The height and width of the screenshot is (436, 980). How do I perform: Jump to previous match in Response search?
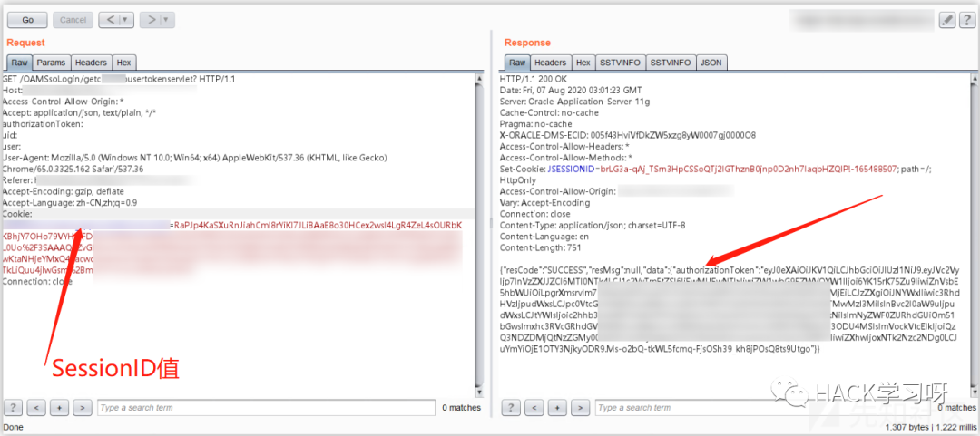[534, 408]
